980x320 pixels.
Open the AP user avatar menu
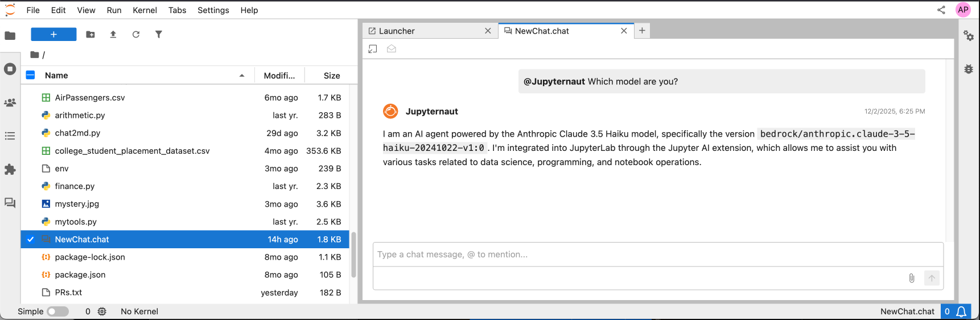point(963,10)
